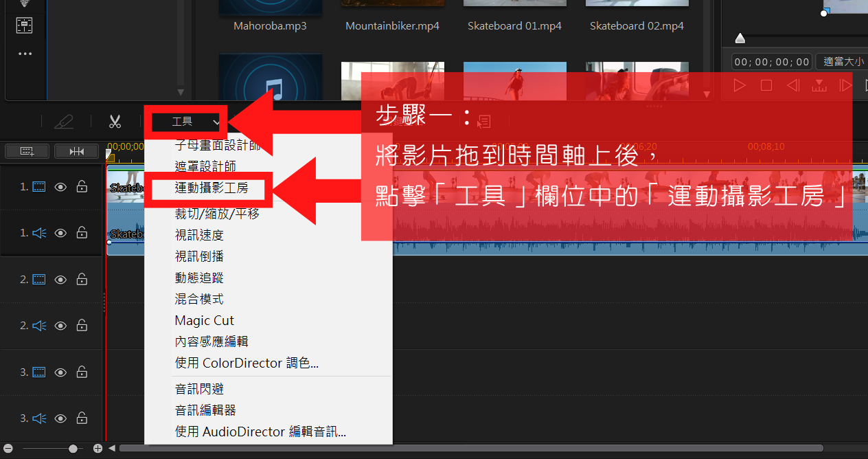Choose 使用 ColorDirector 調色 option
The image size is (868, 459).
[247, 363]
